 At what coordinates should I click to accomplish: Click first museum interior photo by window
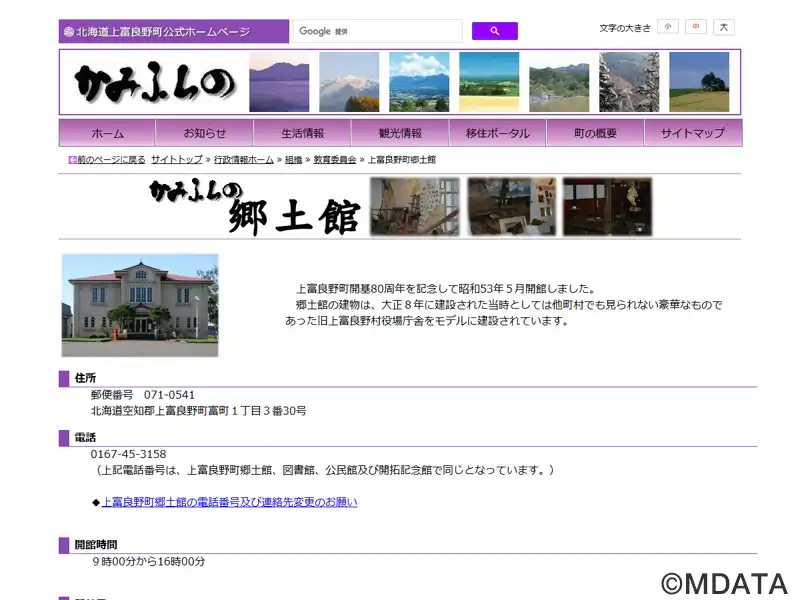pyautogui.click(x=415, y=207)
